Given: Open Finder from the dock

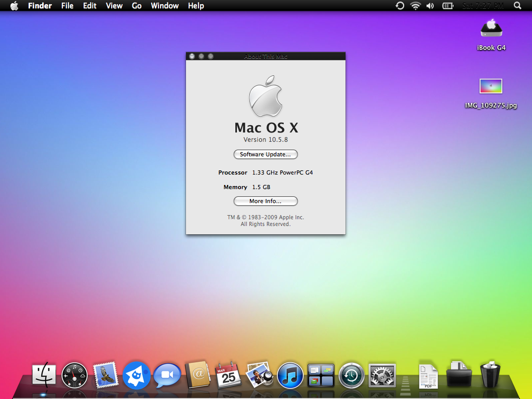Looking at the screenshot, I should coord(44,375).
